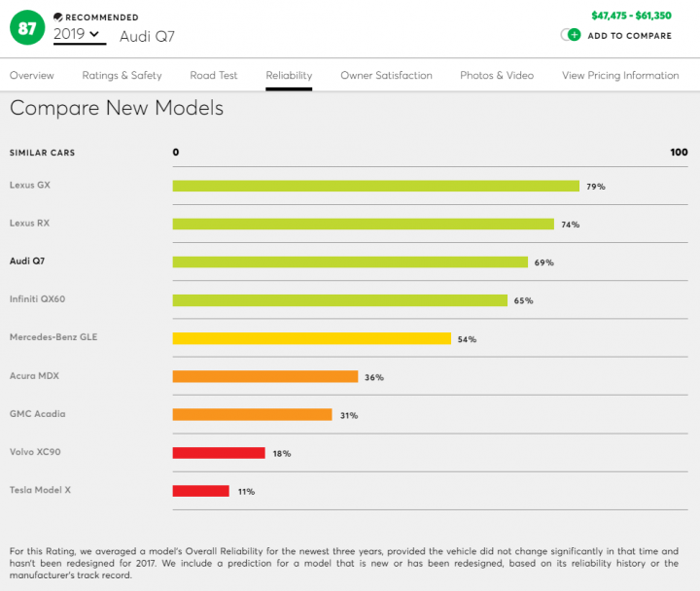Switch to the Ratings & Safety tab
Viewport: 700px width, 591px height.
coord(122,76)
